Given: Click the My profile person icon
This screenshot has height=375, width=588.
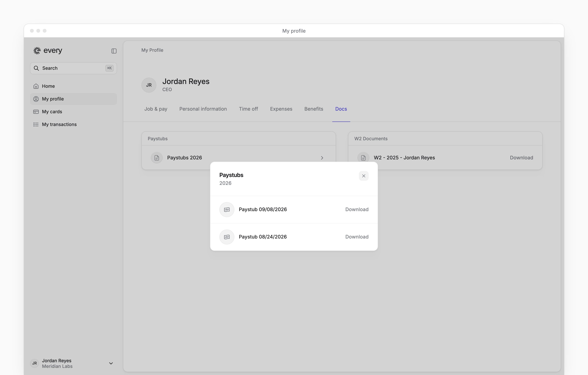Looking at the screenshot, I should click(x=36, y=99).
